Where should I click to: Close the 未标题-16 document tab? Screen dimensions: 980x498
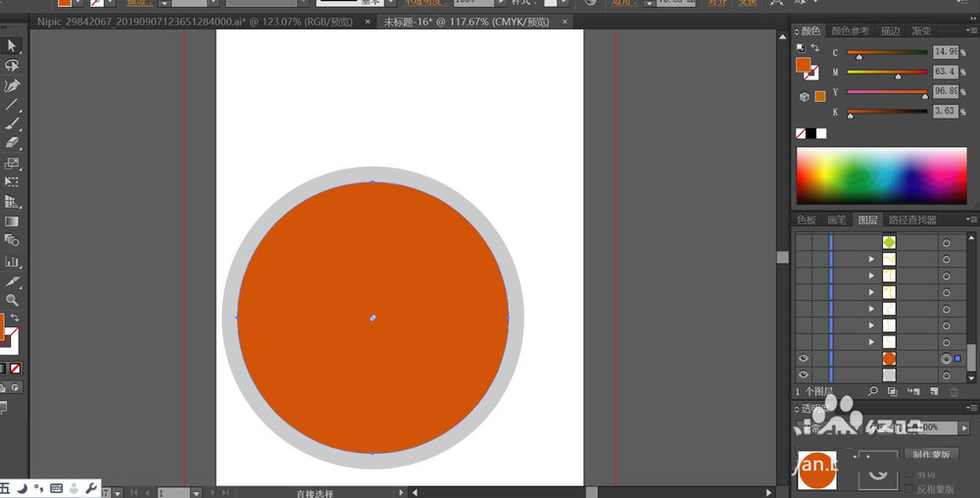point(564,22)
